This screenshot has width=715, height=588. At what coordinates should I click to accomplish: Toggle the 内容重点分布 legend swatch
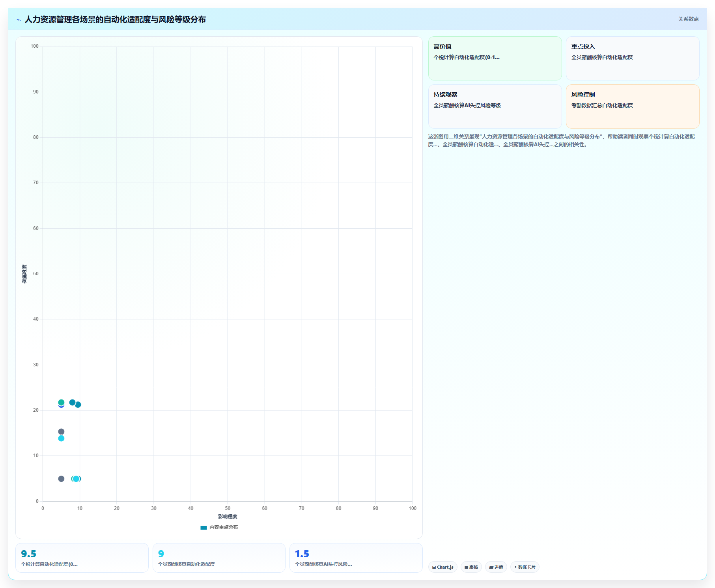[203, 527]
